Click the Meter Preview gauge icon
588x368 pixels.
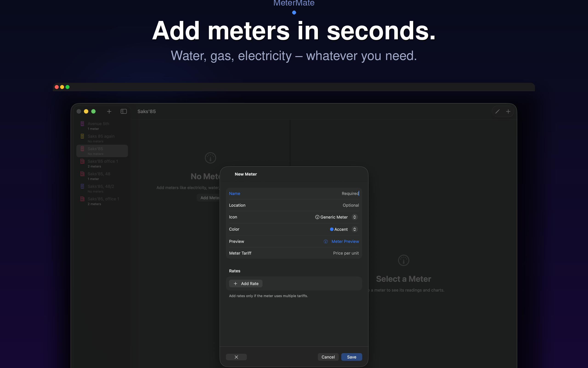pos(326,241)
